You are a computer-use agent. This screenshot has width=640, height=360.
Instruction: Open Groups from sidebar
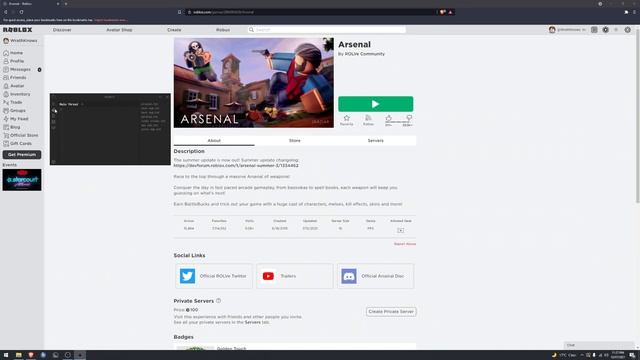point(14,111)
